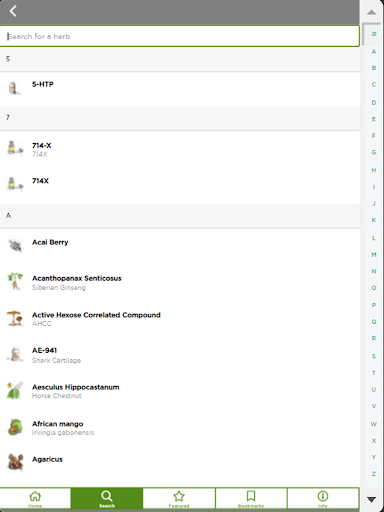Click the Agaricus mushroom icon
The image size is (384, 512).
coord(15,463)
